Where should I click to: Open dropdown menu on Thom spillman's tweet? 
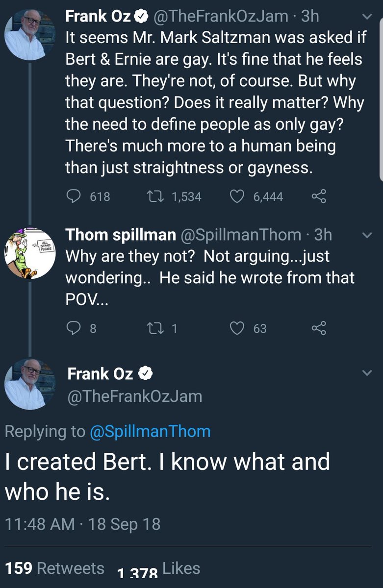pos(366,236)
